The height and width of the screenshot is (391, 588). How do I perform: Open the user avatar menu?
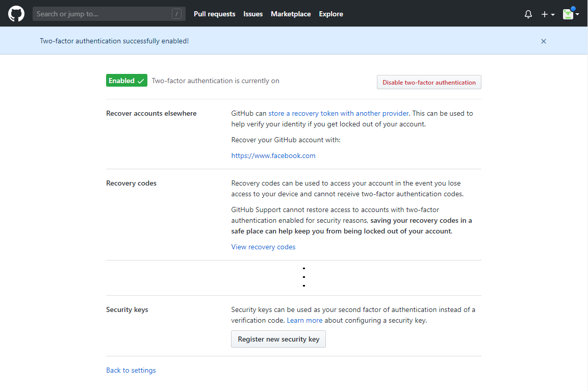coord(570,14)
